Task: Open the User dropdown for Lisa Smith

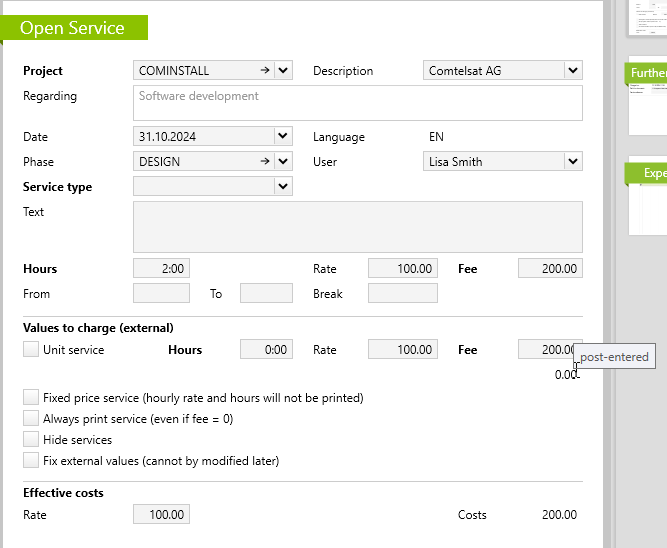Action: coord(572,161)
